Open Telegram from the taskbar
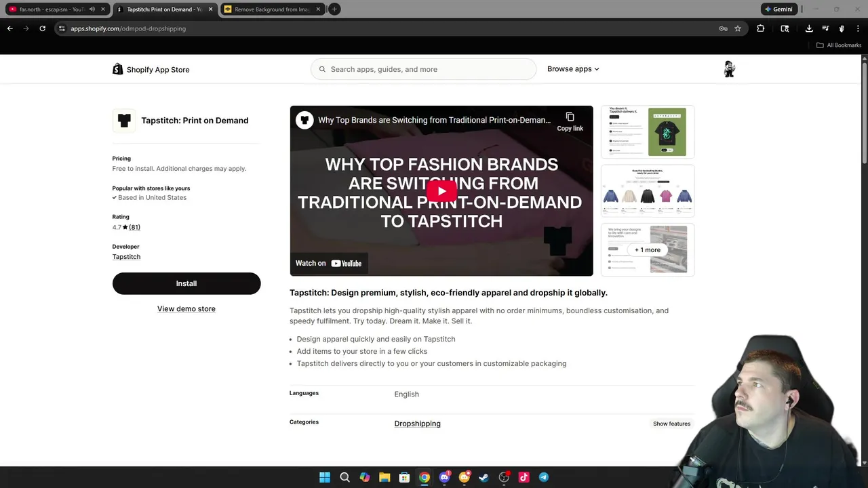 pyautogui.click(x=544, y=477)
